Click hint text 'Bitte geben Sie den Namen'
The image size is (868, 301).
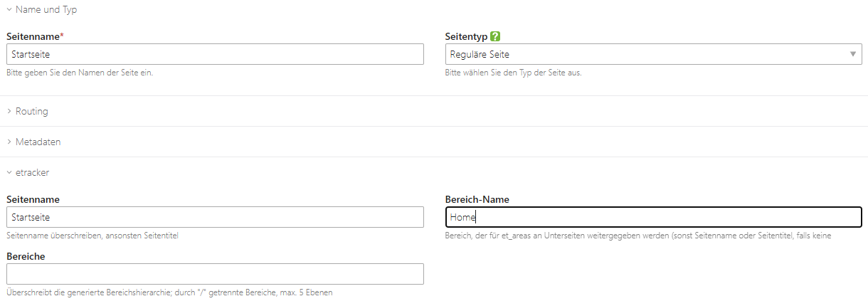80,73
